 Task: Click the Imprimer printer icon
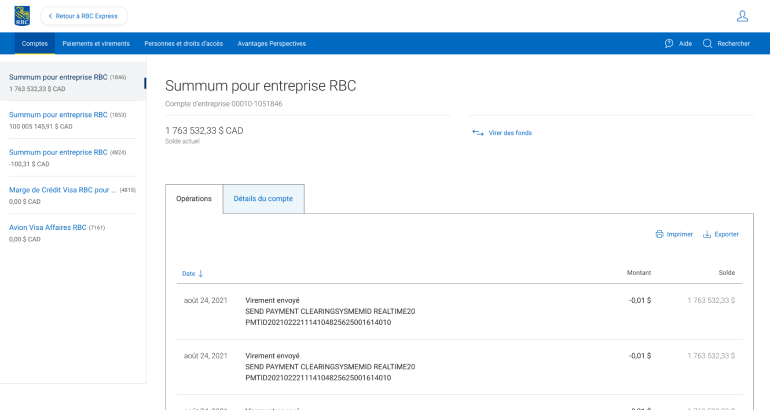pos(659,234)
